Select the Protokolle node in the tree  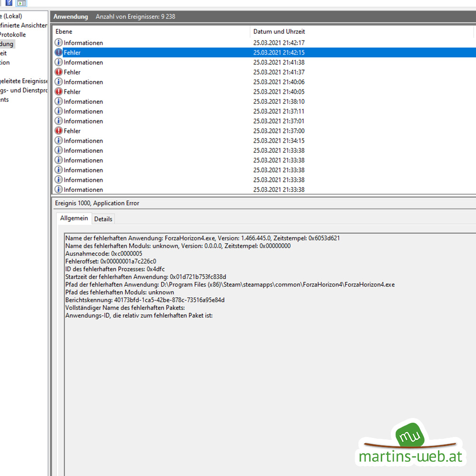click(x=13, y=35)
